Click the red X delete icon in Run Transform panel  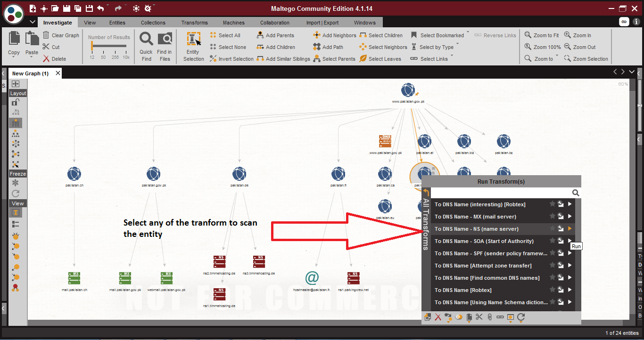coord(438,317)
